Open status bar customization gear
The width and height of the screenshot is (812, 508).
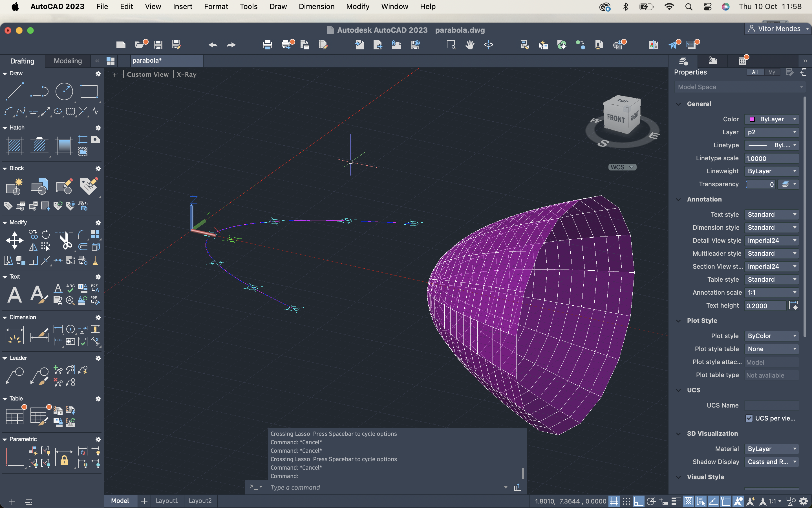tap(804, 501)
